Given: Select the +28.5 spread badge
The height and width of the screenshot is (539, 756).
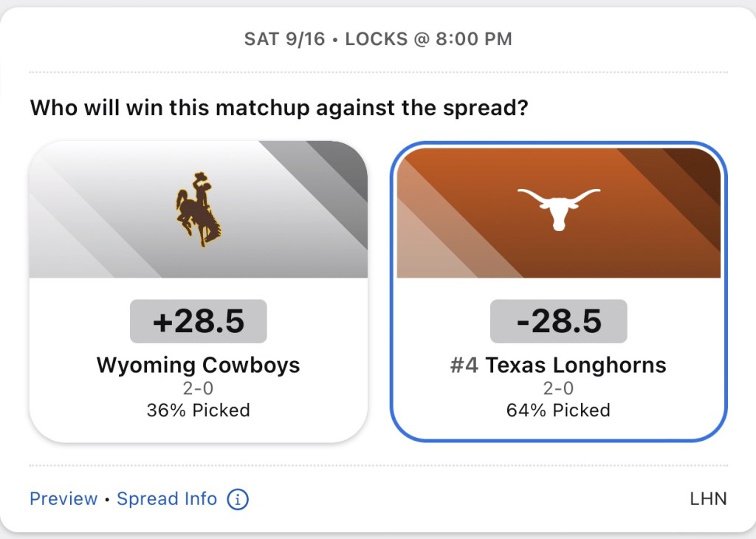Looking at the screenshot, I should pyautogui.click(x=198, y=321).
